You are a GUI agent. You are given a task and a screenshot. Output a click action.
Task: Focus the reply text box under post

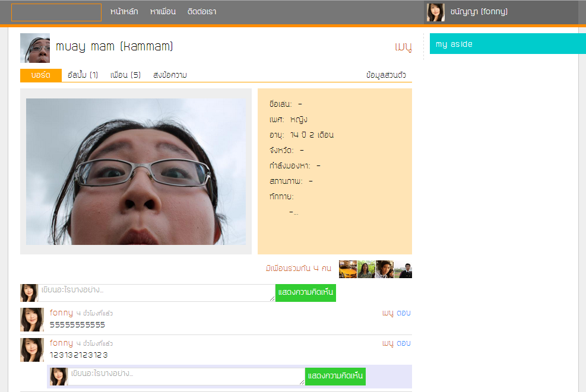click(186, 377)
